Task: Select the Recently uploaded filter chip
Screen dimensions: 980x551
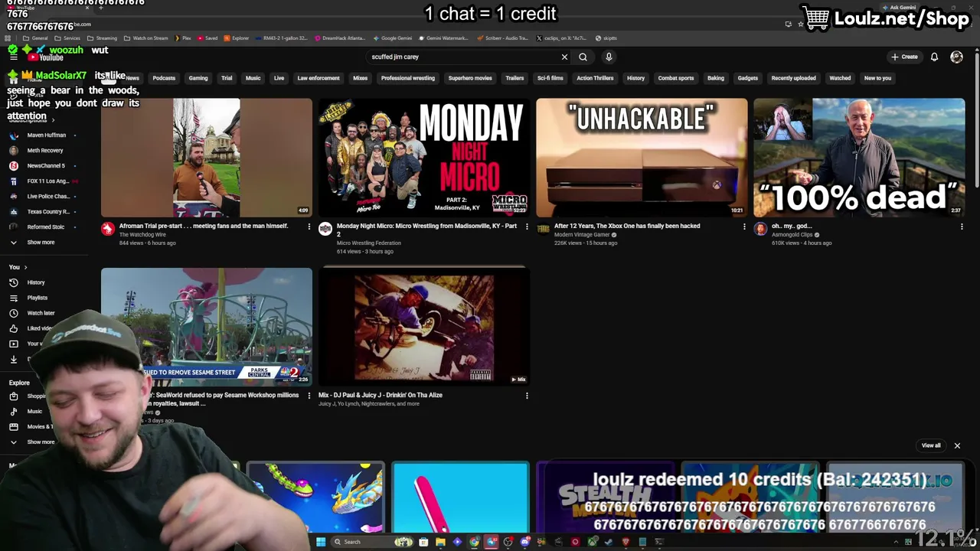Action: pyautogui.click(x=793, y=78)
